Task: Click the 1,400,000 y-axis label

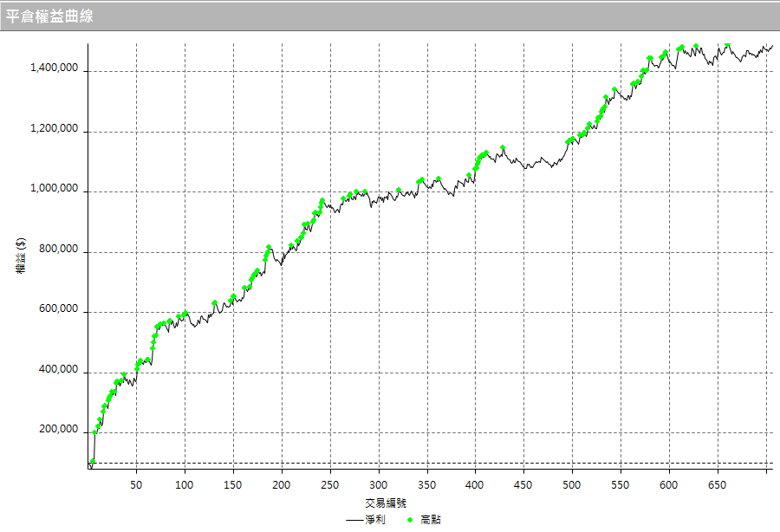Action: coord(55,68)
